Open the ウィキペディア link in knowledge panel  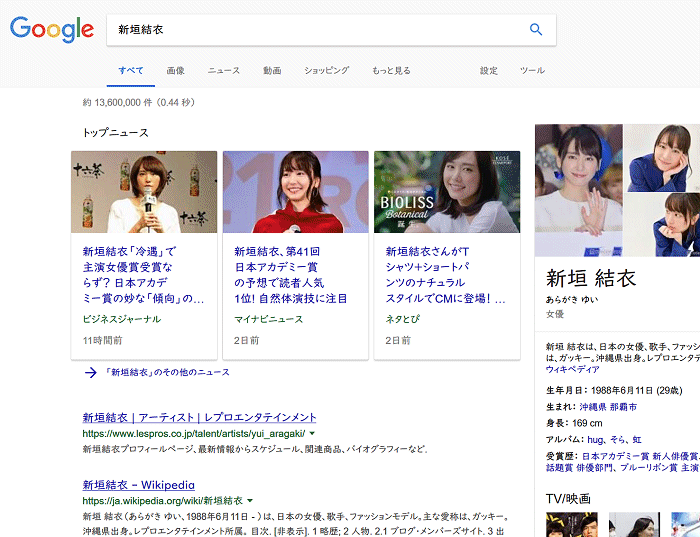[572, 370]
